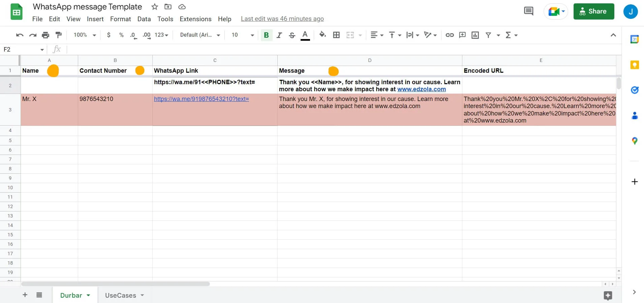This screenshot has height=303, width=644.
Task: Click the Share button
Action: (594, 11)
